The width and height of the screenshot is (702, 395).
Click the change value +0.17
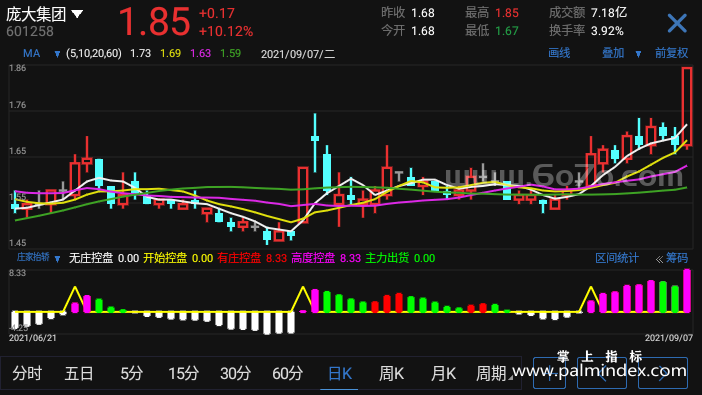tap(217, 13)
